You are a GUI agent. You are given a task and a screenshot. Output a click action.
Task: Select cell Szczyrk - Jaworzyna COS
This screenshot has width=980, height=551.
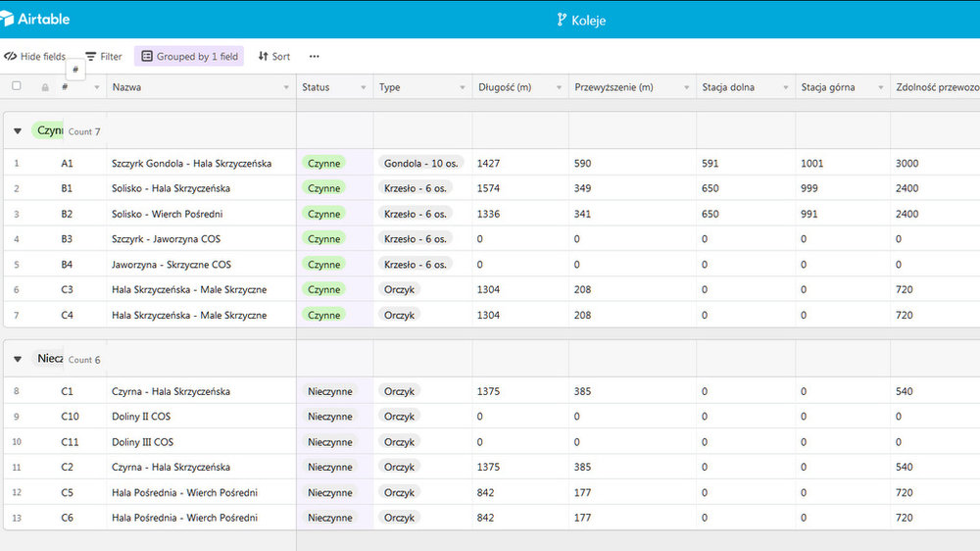(201, 239)
